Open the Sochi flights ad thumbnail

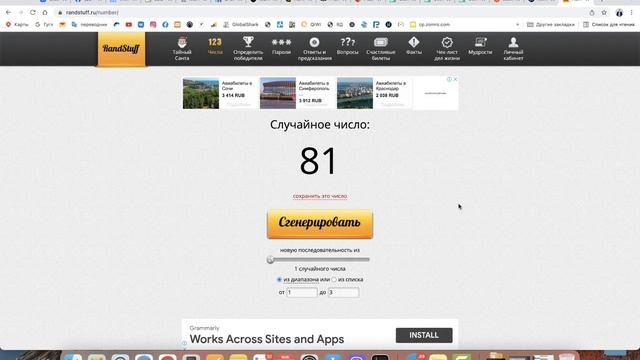coord(201,93)
